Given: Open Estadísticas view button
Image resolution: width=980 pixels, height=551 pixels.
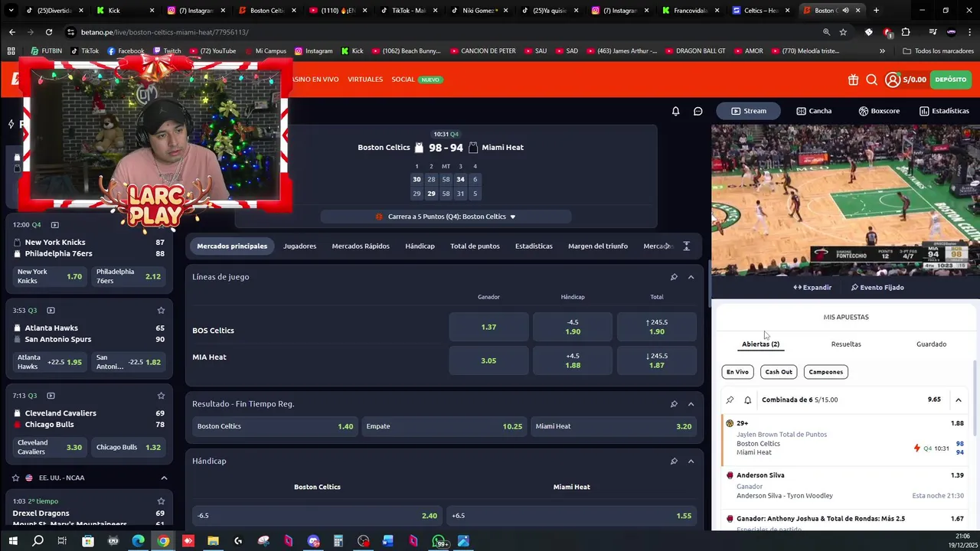Looking at the screenshot, I should coord(944,111).
